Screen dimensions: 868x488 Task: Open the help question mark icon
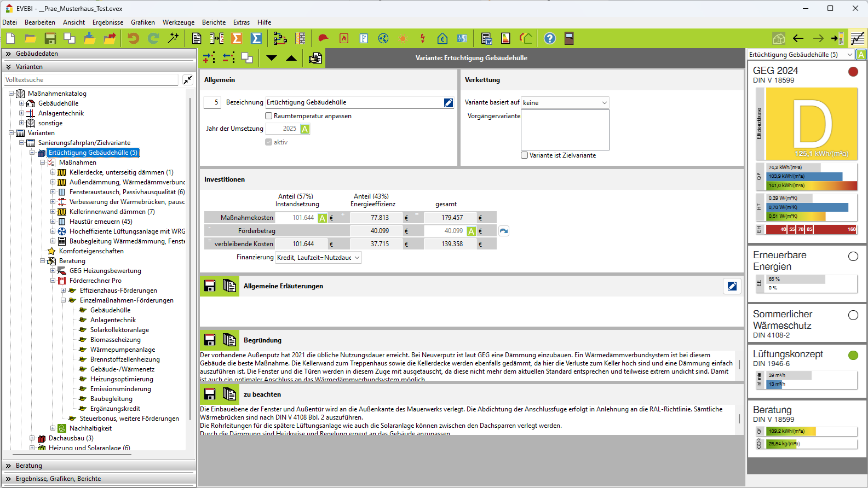550,38
